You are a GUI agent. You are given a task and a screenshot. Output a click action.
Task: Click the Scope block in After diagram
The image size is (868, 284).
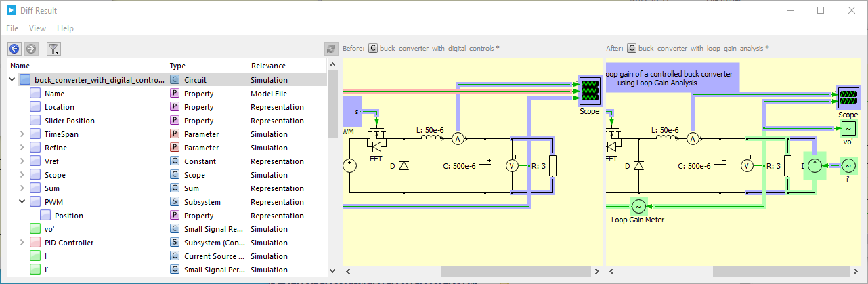(x=848, y=98)
